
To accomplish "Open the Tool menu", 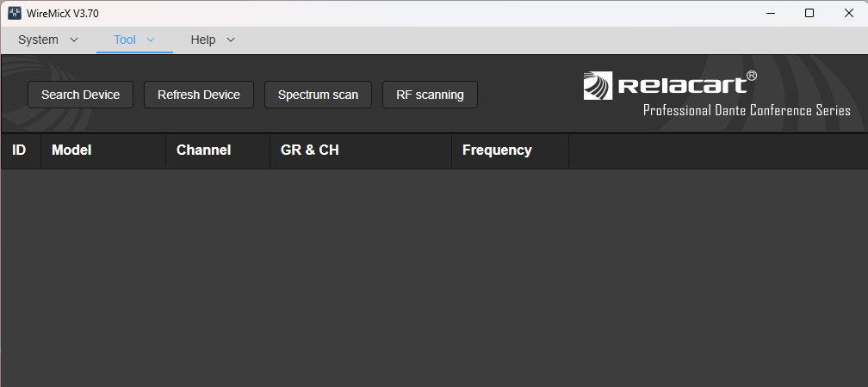I will [x=125, y=40].
